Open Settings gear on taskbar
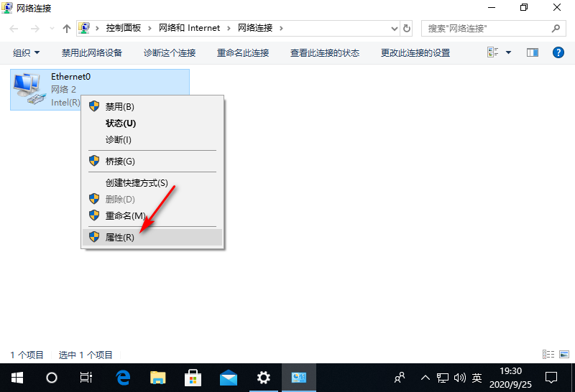The height and width of the screenshot is (392, 575). coord(263,378)
